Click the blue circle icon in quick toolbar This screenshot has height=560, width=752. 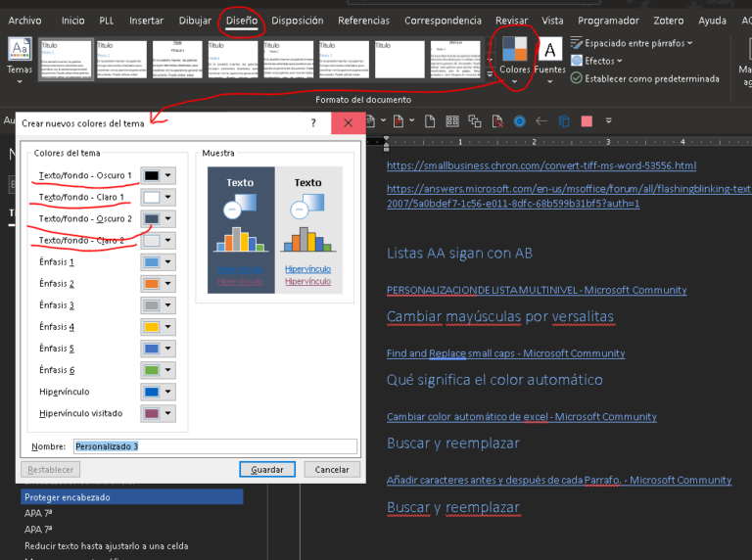[x=519, y=121]
